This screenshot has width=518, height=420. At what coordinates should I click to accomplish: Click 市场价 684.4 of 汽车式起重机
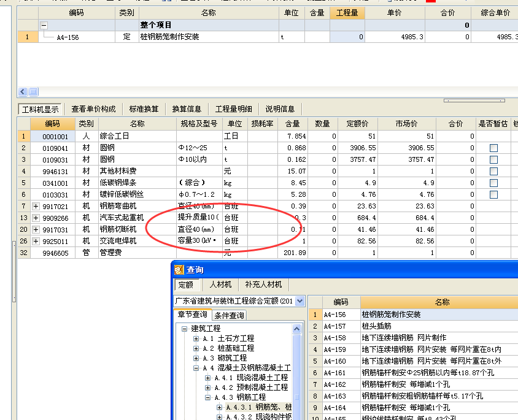[407, 218]
